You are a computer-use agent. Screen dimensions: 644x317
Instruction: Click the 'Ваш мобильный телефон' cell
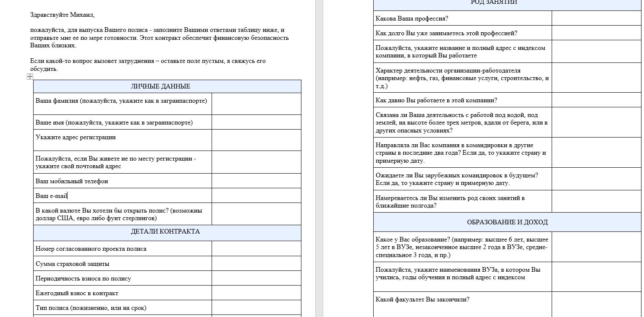tap(123, 181)
